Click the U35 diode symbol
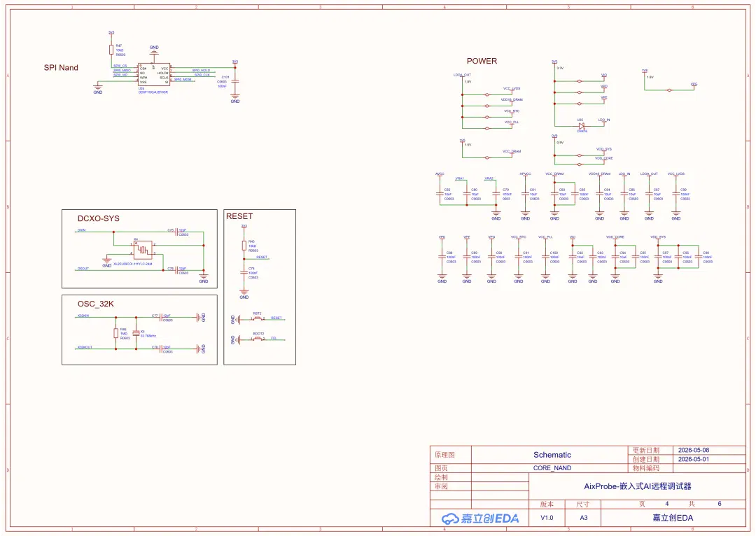This screenshot has height=536, width=756. click(582, 126)
